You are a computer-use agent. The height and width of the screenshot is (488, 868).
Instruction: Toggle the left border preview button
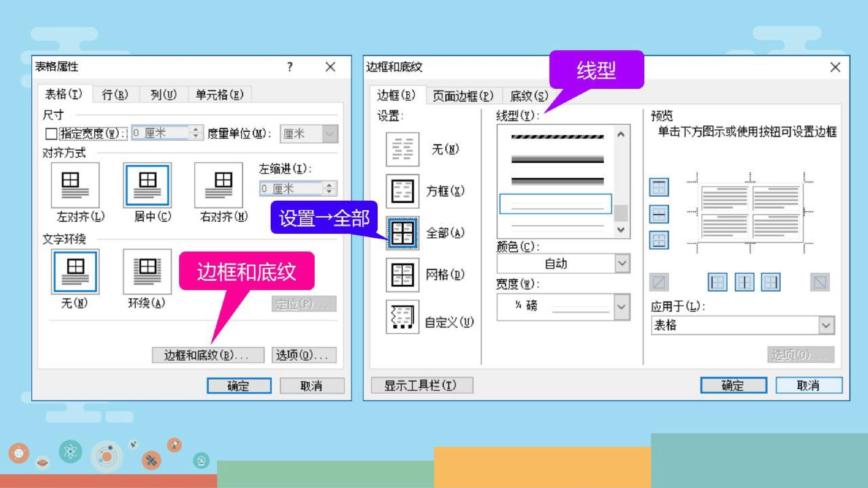[717, 282]
